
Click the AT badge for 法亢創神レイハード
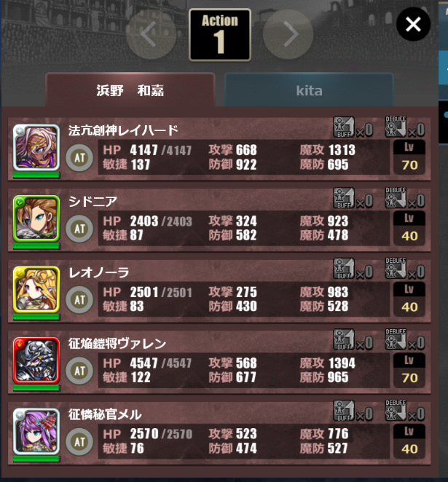point(79,158)
